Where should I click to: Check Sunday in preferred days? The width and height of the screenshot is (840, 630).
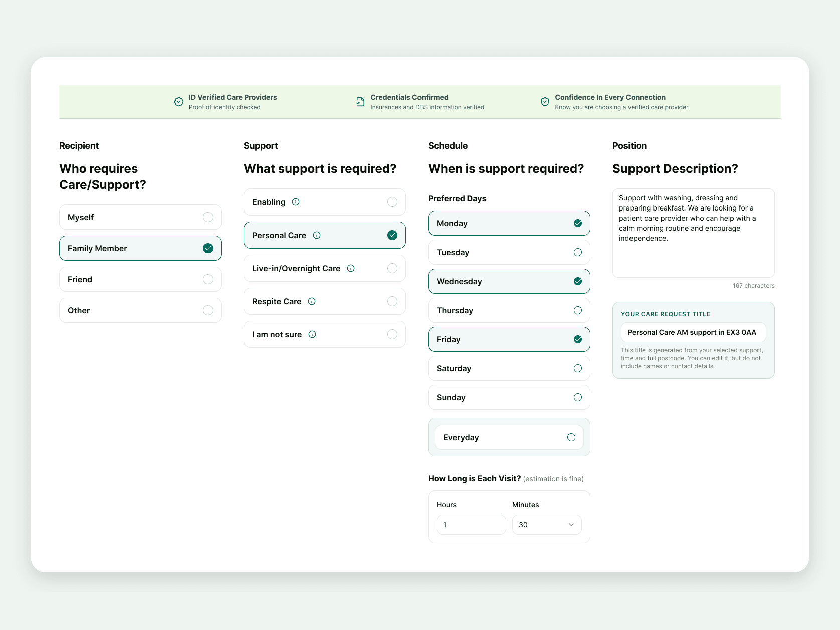pos(509,397)
